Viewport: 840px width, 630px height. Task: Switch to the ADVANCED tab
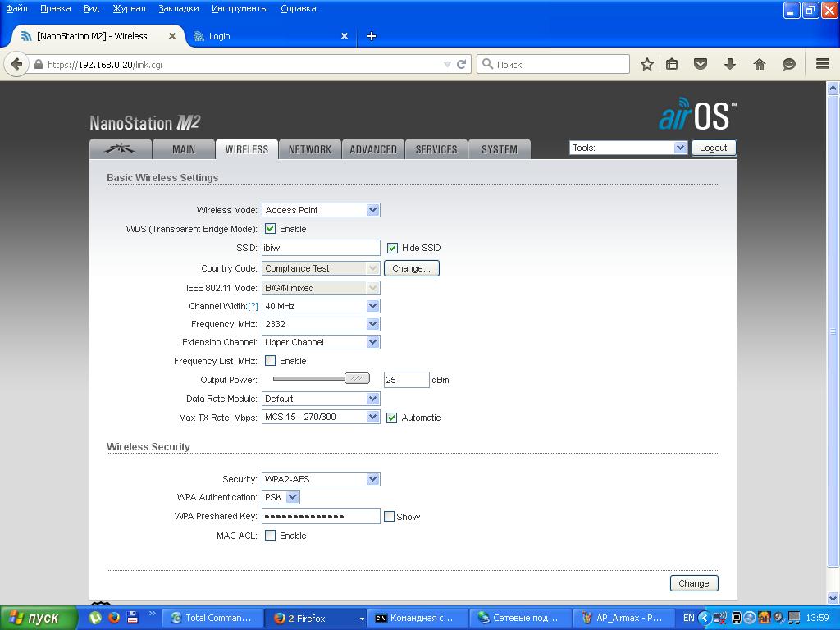click(x=373, y=149)
